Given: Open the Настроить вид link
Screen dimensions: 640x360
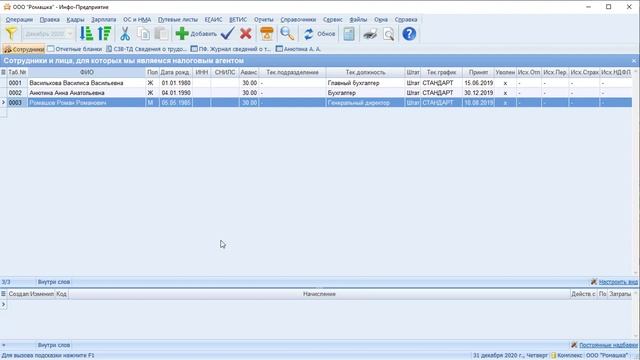Looking at the screenshot, I should pyautogui.click(x=618, y=282).
